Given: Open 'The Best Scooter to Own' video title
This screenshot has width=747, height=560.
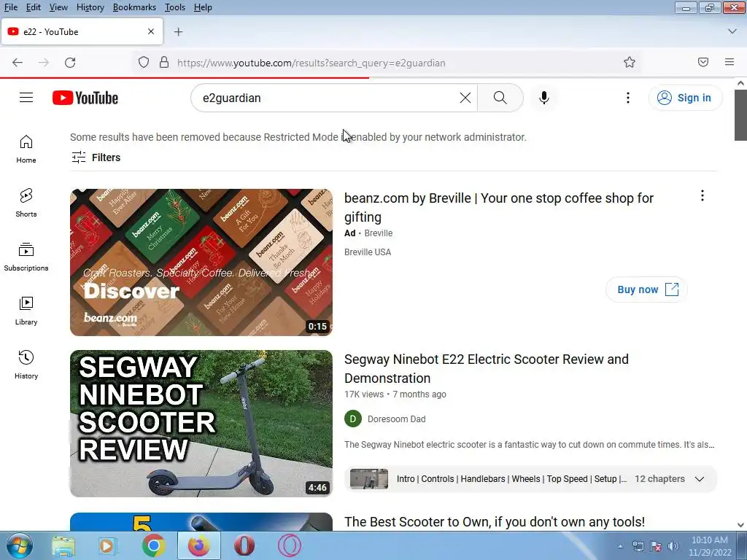Looking at the screenshot, I should [495, 522].
